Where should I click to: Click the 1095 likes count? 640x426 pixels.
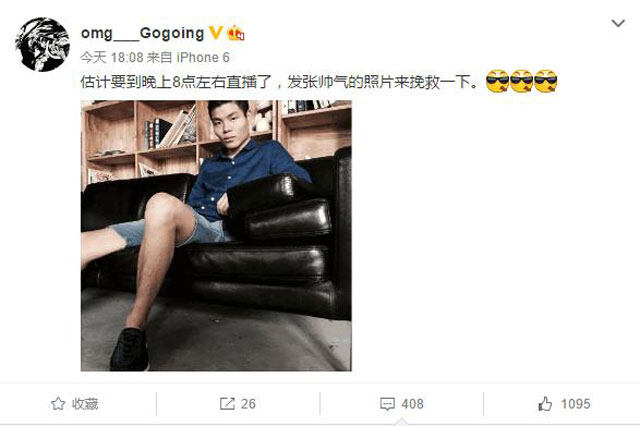(x=576, y=404)
